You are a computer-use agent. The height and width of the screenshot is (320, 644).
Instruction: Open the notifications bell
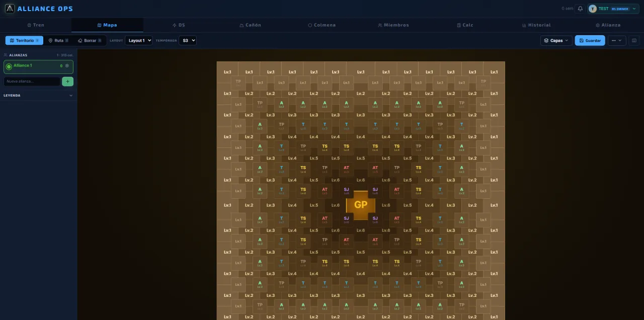(580, 9)
